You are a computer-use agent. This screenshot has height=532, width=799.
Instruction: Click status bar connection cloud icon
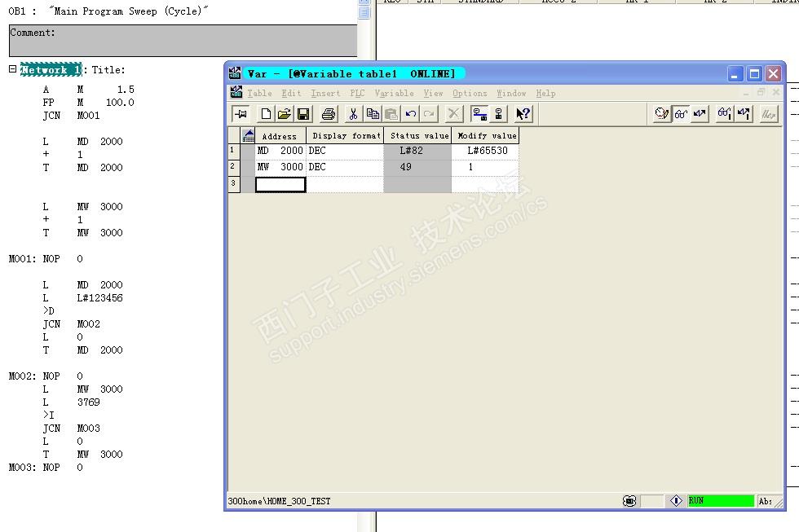[629, 501]
